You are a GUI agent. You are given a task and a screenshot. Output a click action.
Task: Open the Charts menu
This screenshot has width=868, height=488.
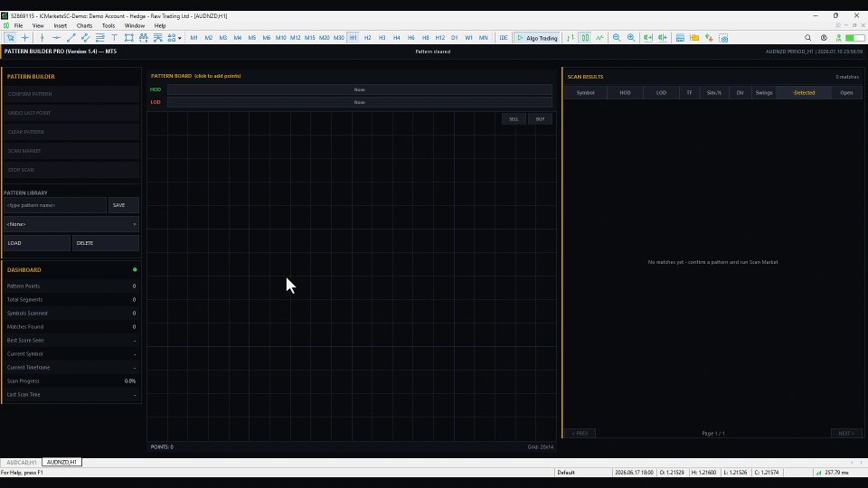click(84, 25)
